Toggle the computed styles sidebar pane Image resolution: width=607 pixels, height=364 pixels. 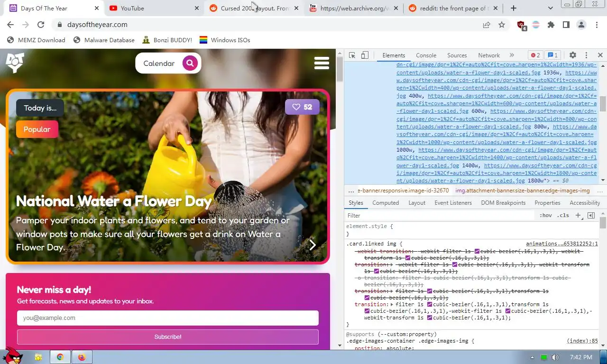pos(591,215)
